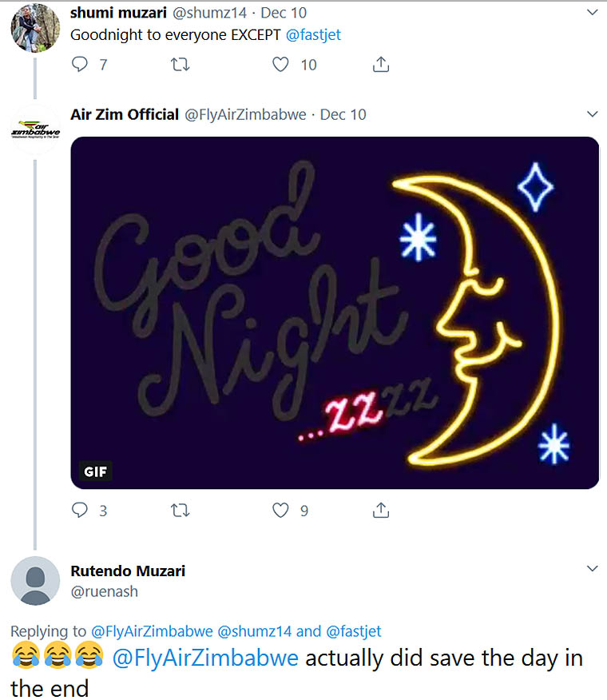View Rutendo Muzari's default avatar
This screenshot has height=700, width=607.
[x=35, y=581]
